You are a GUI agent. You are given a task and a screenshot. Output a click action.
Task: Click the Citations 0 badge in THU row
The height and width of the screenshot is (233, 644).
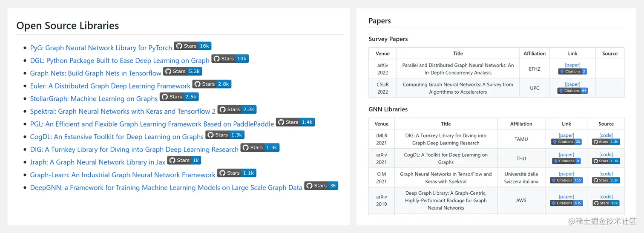(566, 161)
